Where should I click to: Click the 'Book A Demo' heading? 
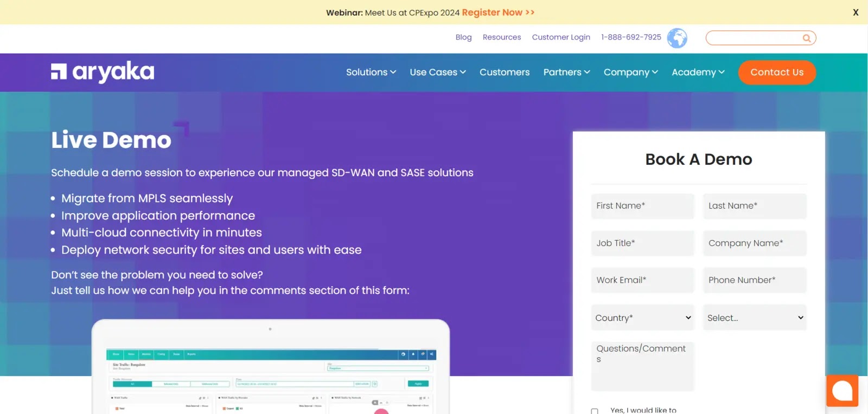699,159
